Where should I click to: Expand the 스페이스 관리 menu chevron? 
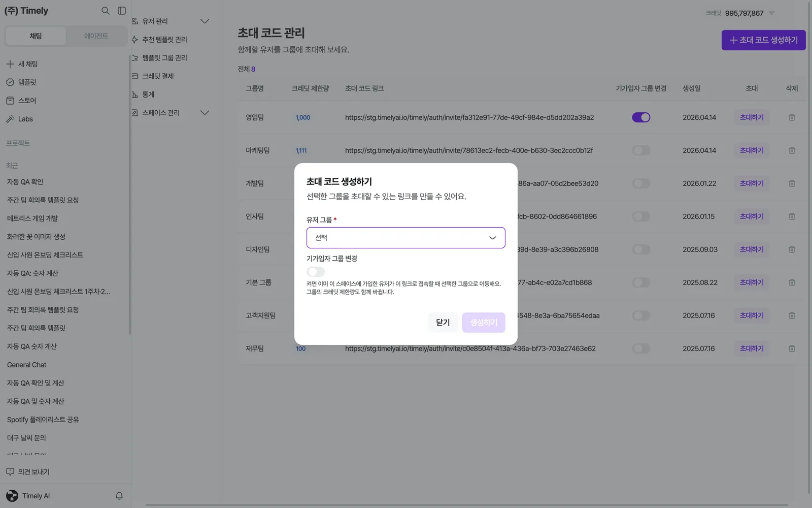point(205,113)
